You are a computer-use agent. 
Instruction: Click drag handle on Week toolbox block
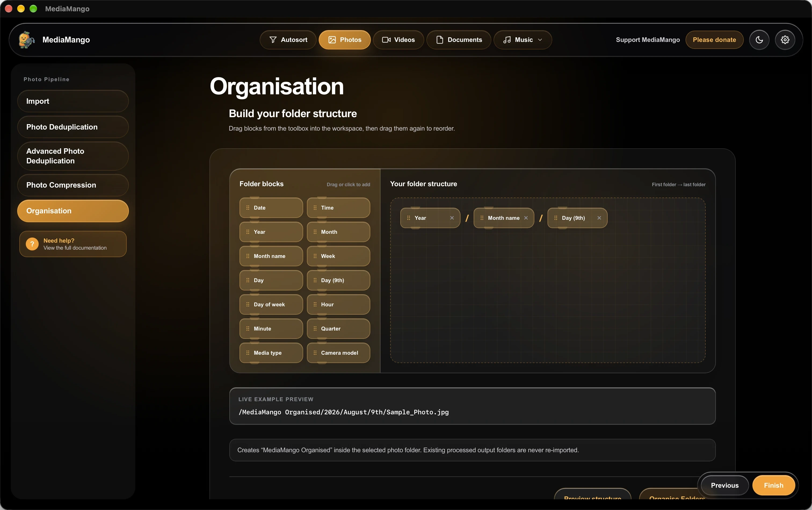(x=315, y=256)
